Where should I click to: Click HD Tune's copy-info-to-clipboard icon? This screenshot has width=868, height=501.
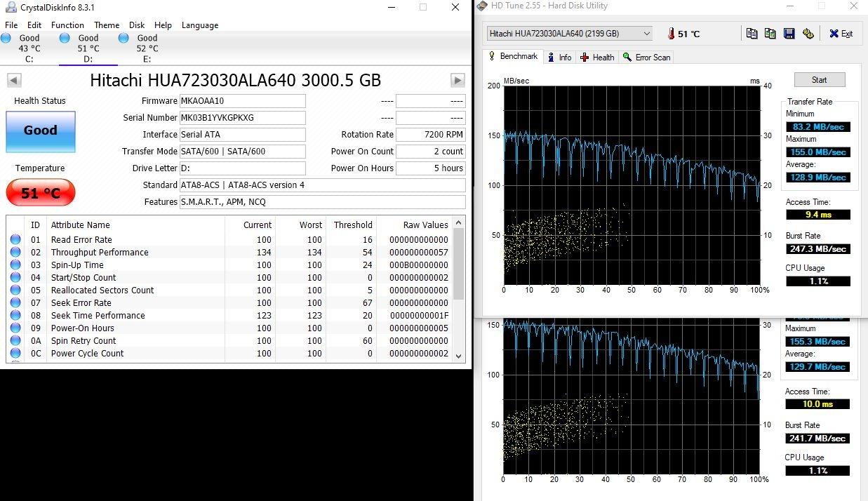[752, 34]
